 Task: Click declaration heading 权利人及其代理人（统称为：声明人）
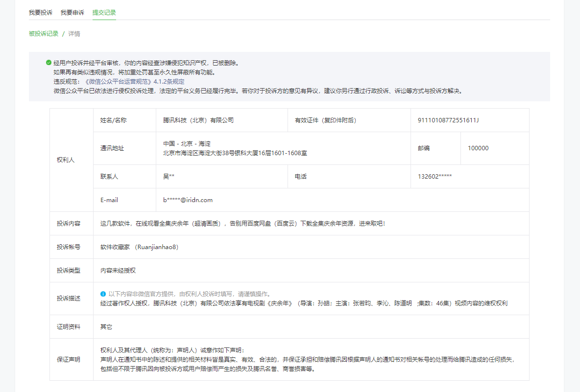click(x=173, y=350)
